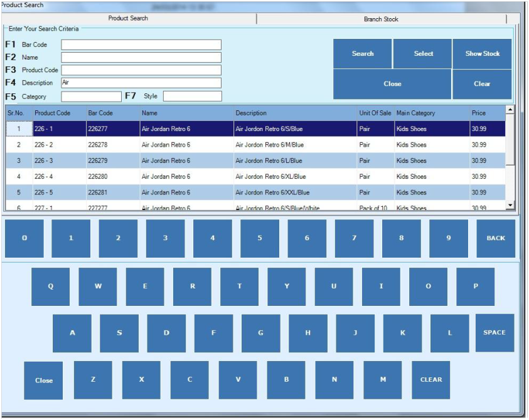Select the Air Jordon Retro 6/XXL/Blue row

click(272, 192)
